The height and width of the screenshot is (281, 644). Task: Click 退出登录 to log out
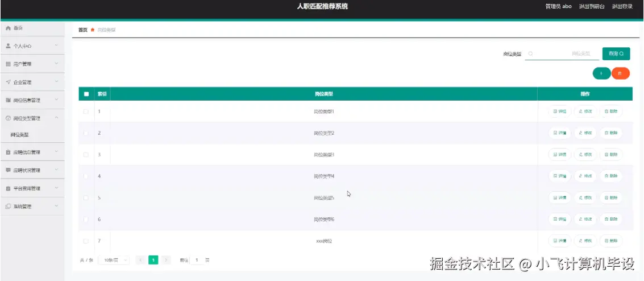(x=622, y=7)
